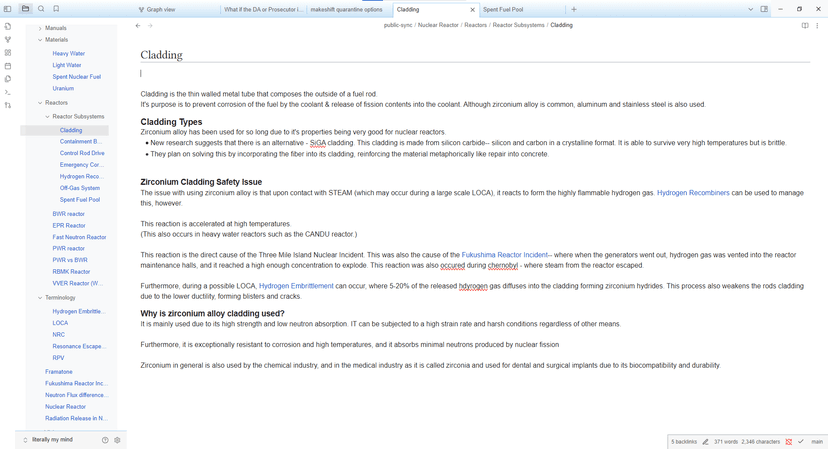Follow the Hydrogen Recombiners link
828x449 pixels.
(x=693, y=193)
